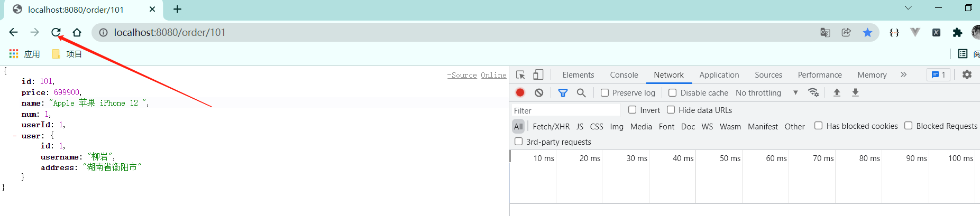Switch to the Elements tab
This screenshot has width=980, height=216.
point(578,75)
